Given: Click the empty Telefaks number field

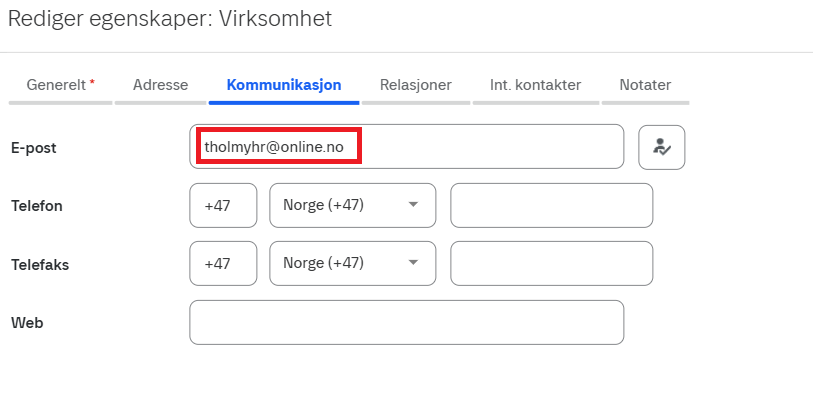Looking at the screenshot, I should pyautogui.click(x=551, y=264).
